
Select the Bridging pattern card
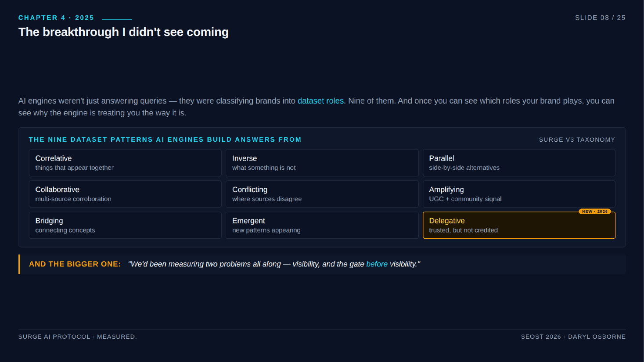125,225
